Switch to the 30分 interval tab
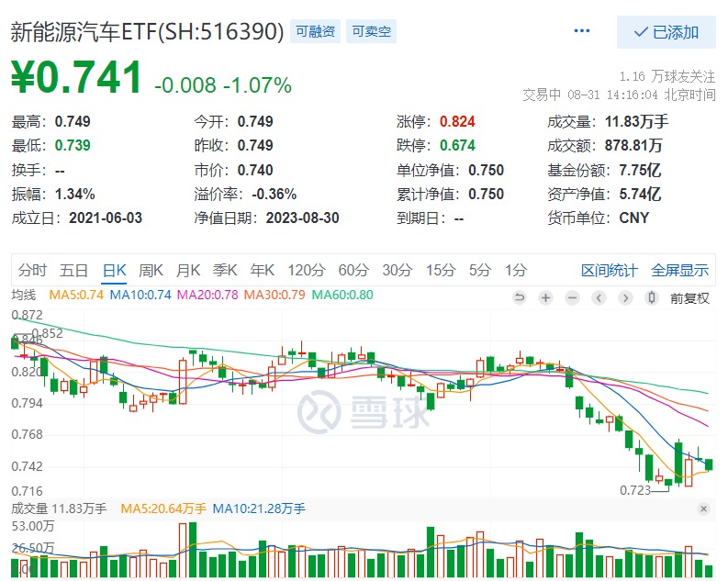728x581 pixels. pos(398,270)
